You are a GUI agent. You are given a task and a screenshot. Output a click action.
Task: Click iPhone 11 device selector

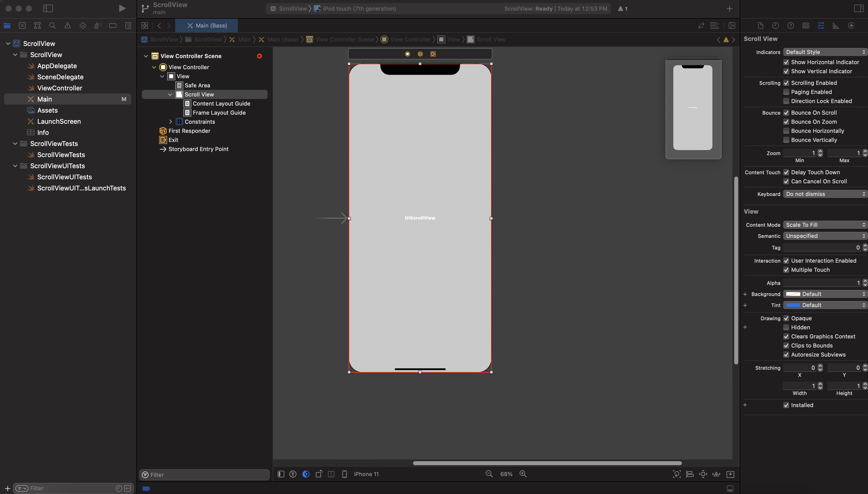coord(366,474)
